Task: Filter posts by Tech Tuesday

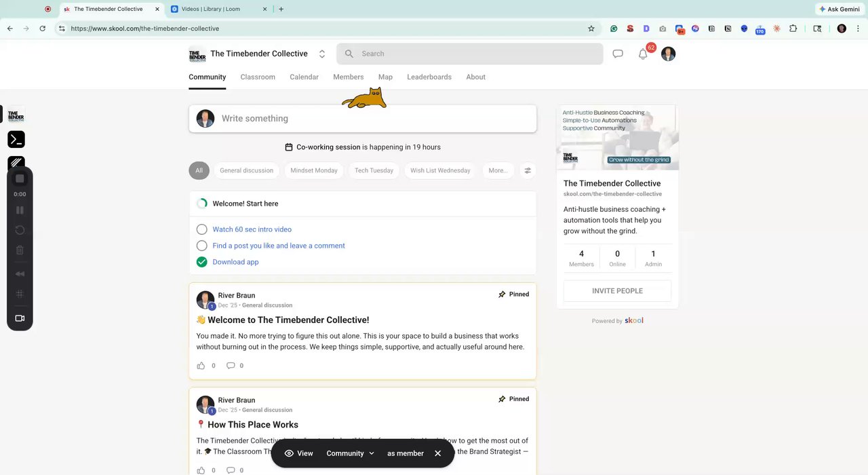Action: [x=374, y=170]
